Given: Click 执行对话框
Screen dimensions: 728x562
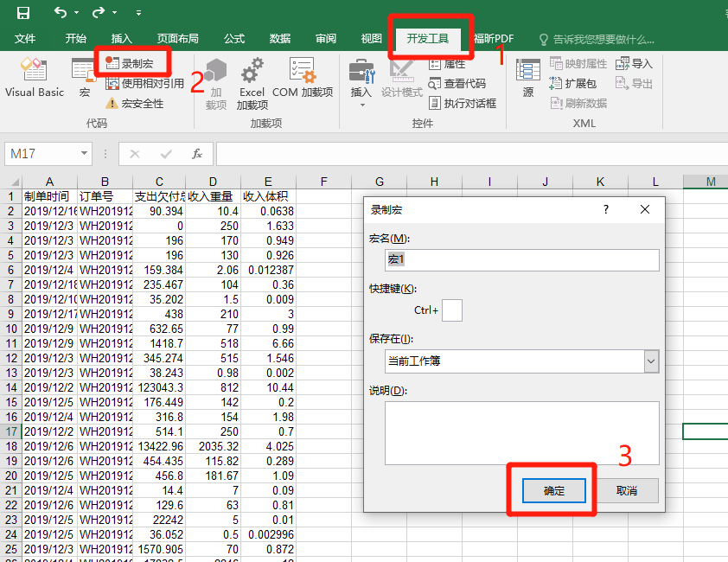Looking at the screenshot, I should pos(463,103).
